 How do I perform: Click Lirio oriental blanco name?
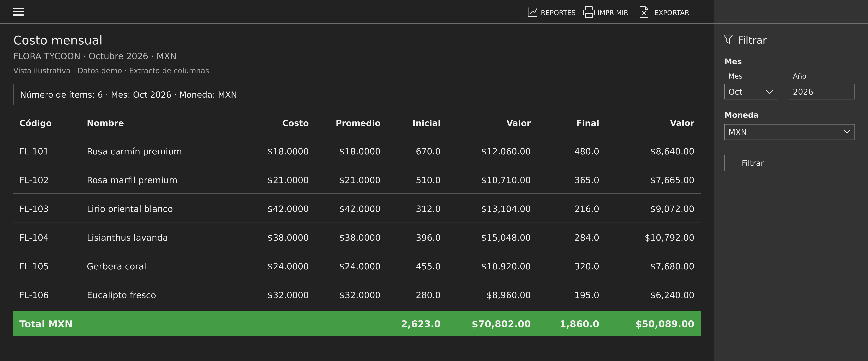[130, 209]
